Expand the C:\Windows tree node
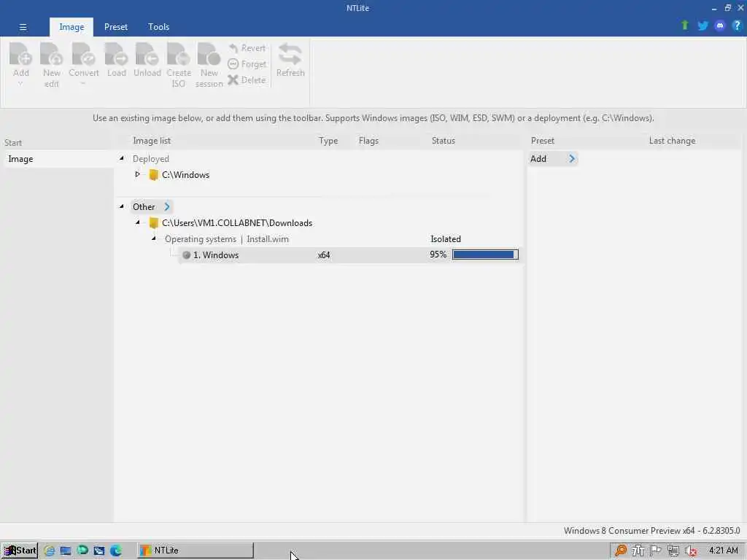This screenshot has height=560, width=747. [138, 174]
